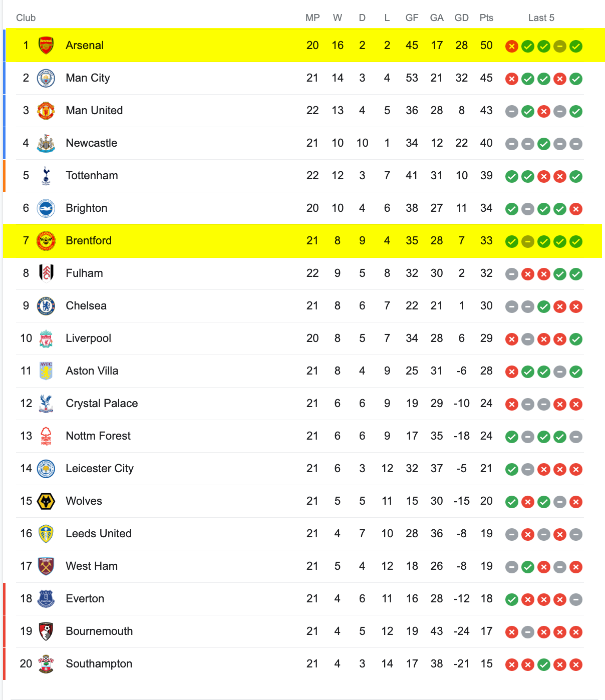Image resolution: width=605 pixels, height=700 pixels.
Task: Click Arsenal's first Last 5 loss icon
Action: coord(512,47)
